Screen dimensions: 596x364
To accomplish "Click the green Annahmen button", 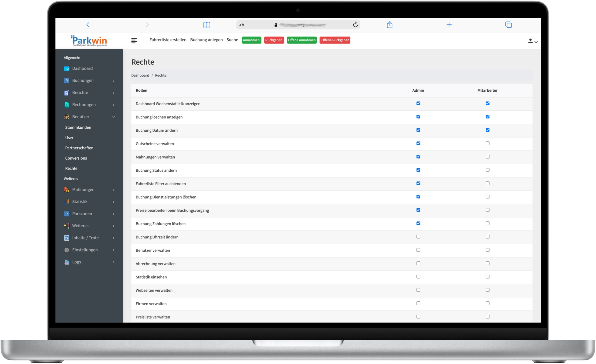I will tap(251, 40).
